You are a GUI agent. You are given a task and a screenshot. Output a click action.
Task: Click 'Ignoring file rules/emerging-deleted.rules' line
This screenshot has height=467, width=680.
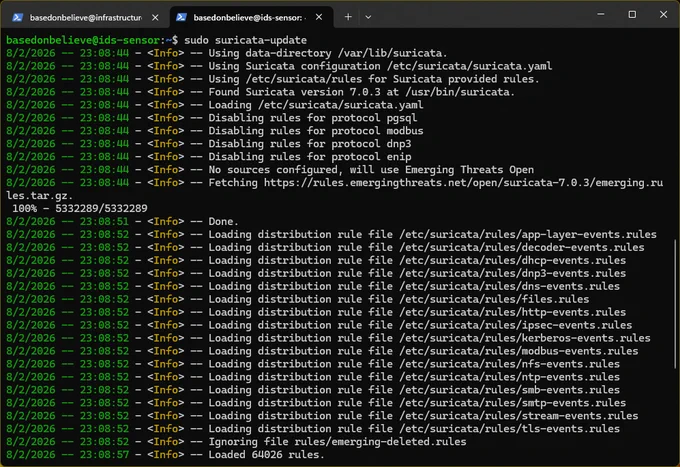337,442
